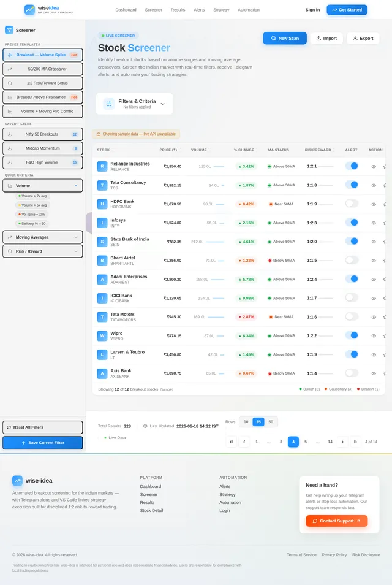Open Alerts in top navigation
This screenshot has width=392, height=585.
[199, 10]
